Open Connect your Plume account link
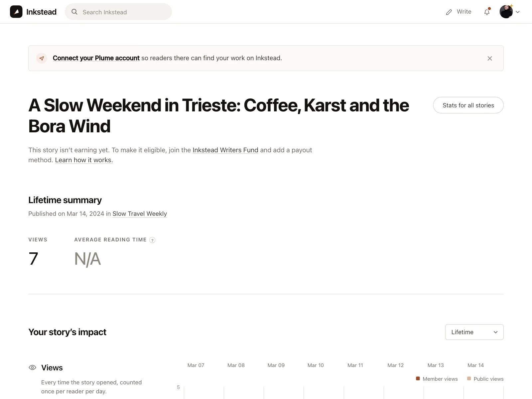The width and height of the screenshot is (532, 399). (96, 58)
